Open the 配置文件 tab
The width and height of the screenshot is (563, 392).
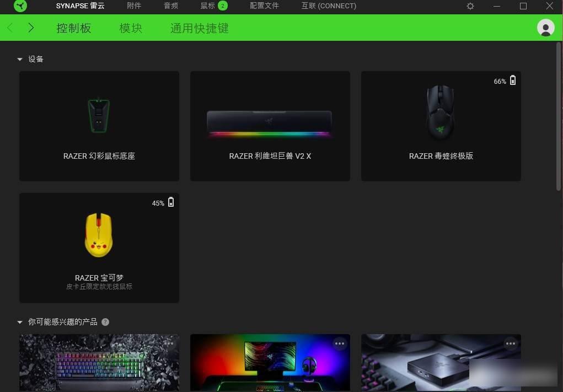coord(264,6)
